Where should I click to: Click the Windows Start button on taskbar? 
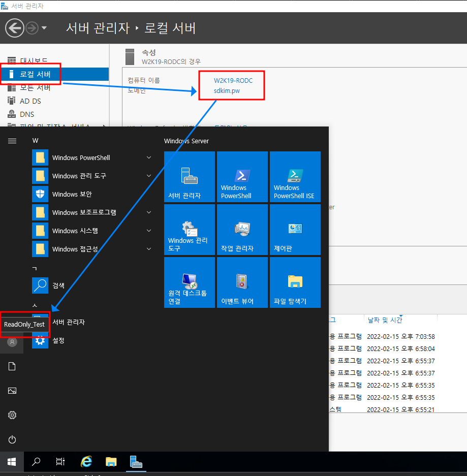pyautogui.click(x=12, y=462)
